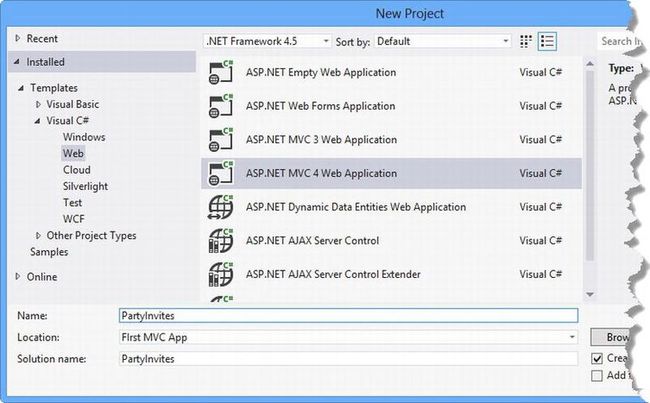Select the Samples tree item
Image resolution: width=650 pixels, height=403 pixels.
pyautogui.click(x=49, y=252)
